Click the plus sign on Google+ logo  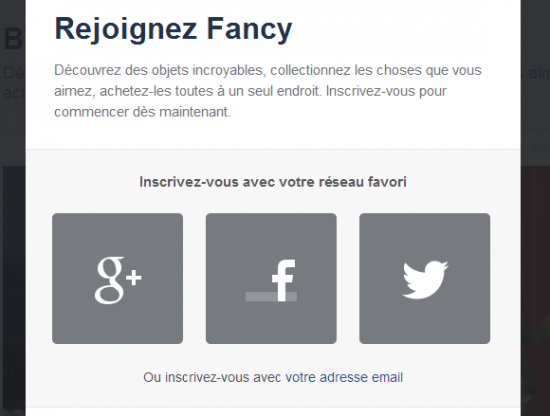[134, 278]
